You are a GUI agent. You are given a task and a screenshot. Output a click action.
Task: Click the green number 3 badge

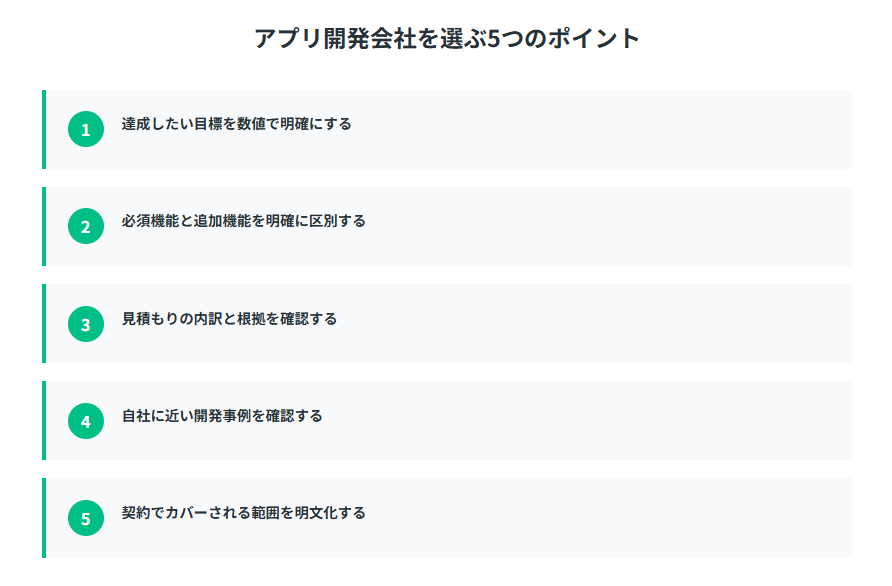pos(86,324)
